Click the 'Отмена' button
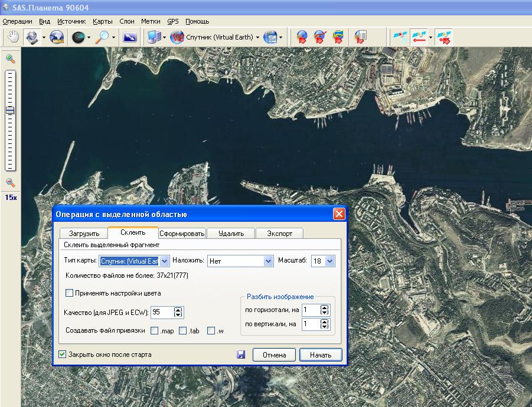This screenshot has width=532, height=407. tap(275, 355)
